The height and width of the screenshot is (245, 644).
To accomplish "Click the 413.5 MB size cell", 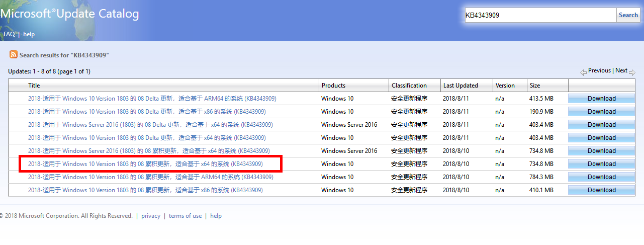I will pyautogui.click(x=541, y=99).
